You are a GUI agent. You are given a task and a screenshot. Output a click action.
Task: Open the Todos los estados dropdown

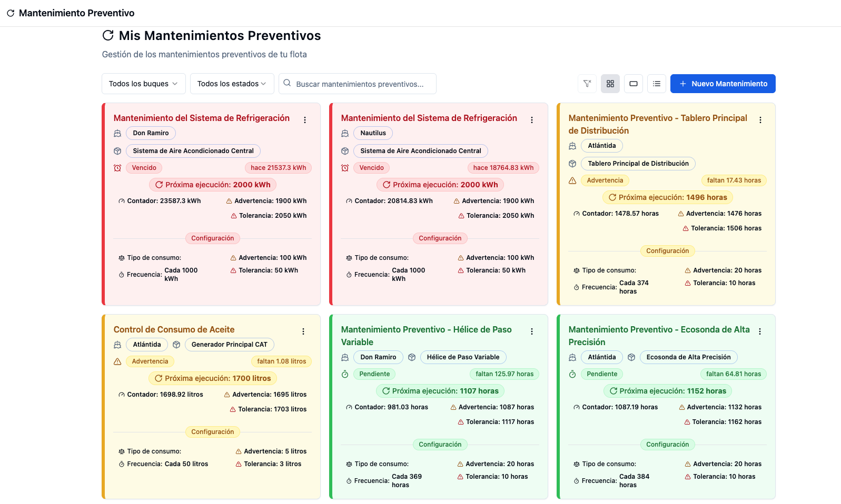231,83
